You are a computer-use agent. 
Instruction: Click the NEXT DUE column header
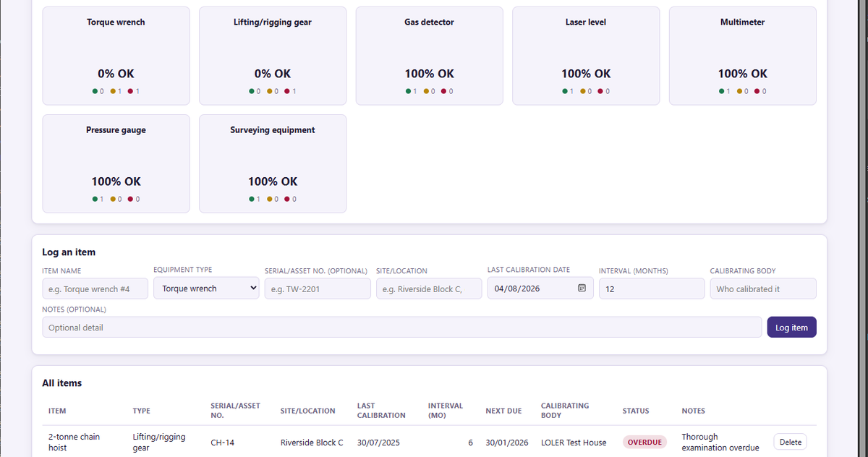(x=503, y=411)
